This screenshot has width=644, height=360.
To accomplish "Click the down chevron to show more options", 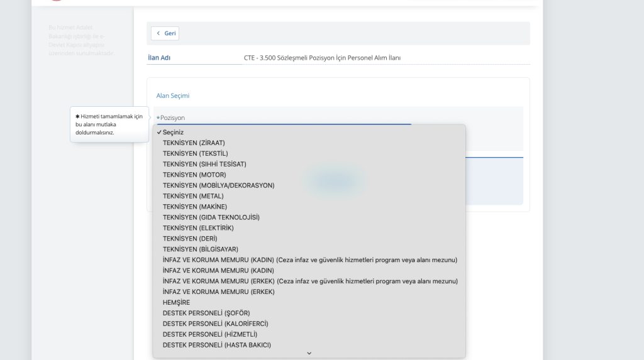I will pos(309,354).
